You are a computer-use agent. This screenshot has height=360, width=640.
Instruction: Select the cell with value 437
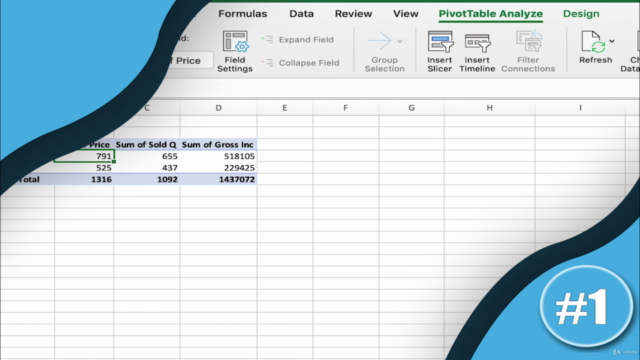147,168
